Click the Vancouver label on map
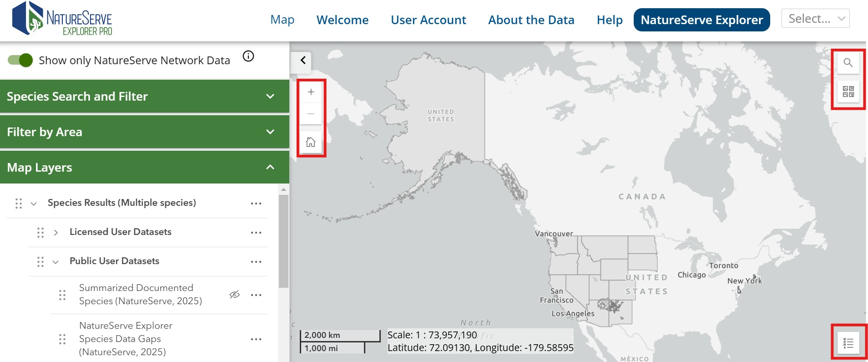This screenshot has width=868, height=362. click(554, 234)
